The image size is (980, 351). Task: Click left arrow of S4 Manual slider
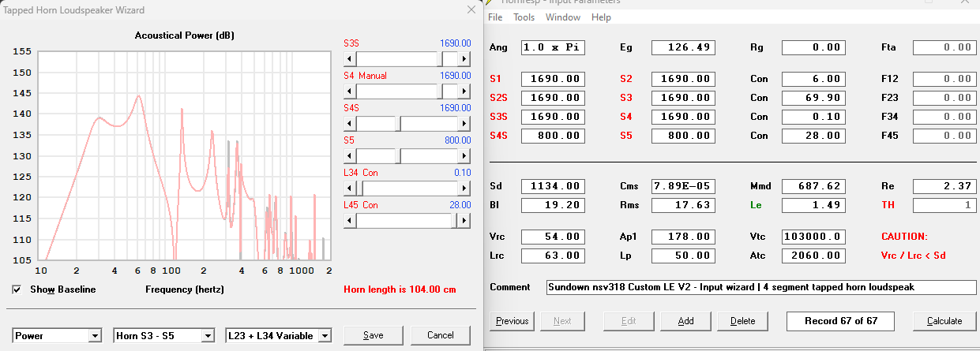[350, 91]
